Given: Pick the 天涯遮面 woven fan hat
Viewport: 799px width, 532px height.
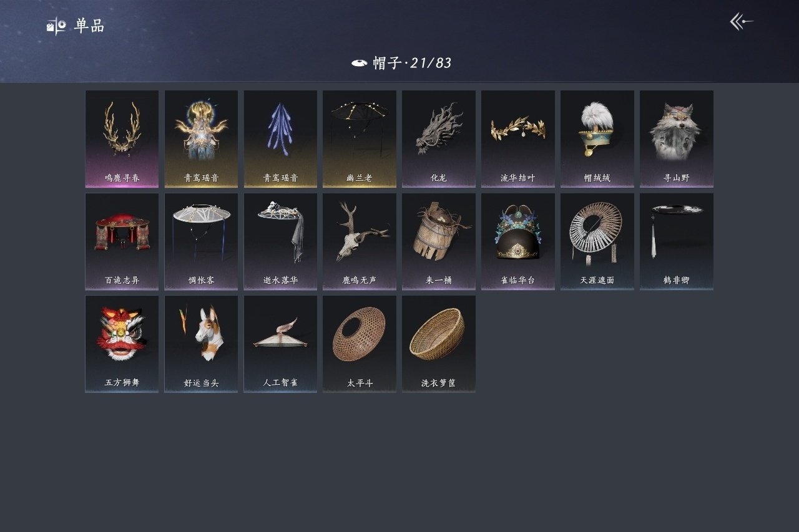Looking at the screenshot, I should point(597,241).
